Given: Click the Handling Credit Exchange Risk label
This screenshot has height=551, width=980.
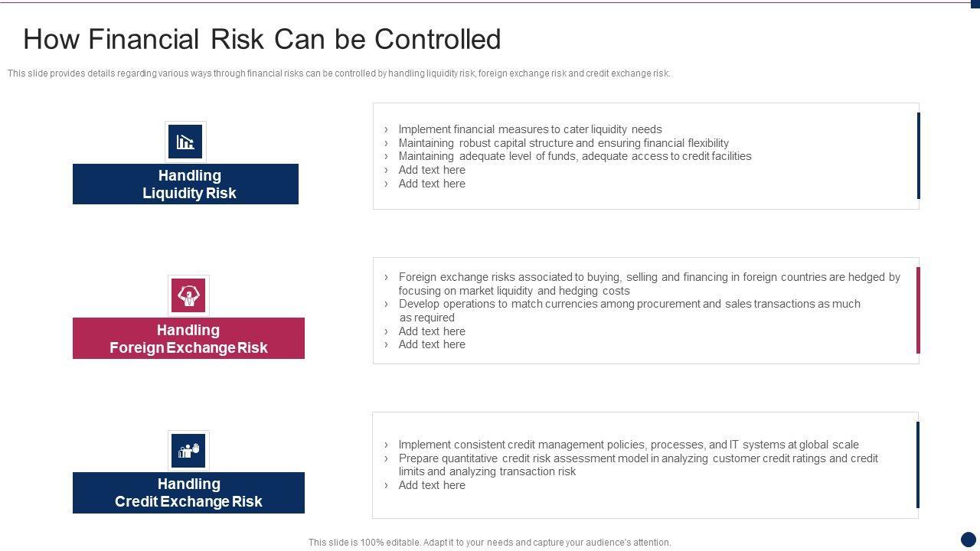Looking at the screenshot, I should click(x=188, y=493).
